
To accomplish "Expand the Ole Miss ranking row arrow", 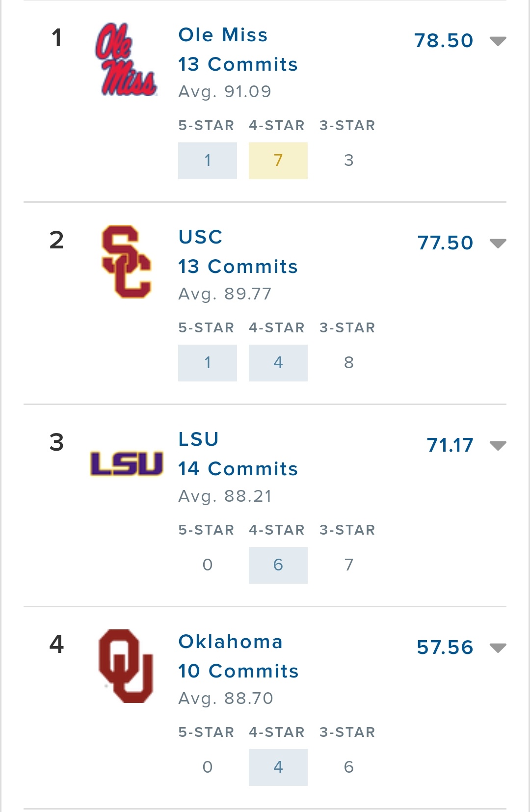I will 498,41.
